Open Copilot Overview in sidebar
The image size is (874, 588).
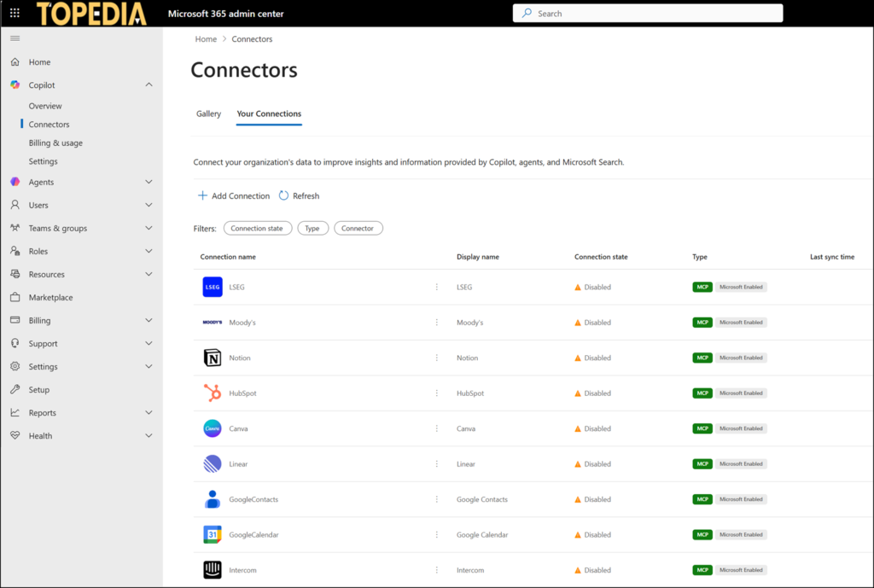click(x=45, y=106)
